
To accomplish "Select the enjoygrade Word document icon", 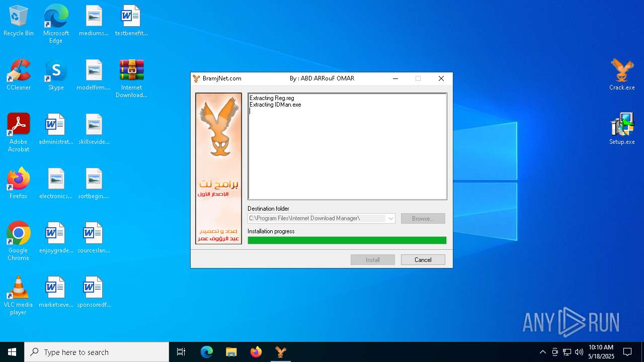I will pos(56,238).
